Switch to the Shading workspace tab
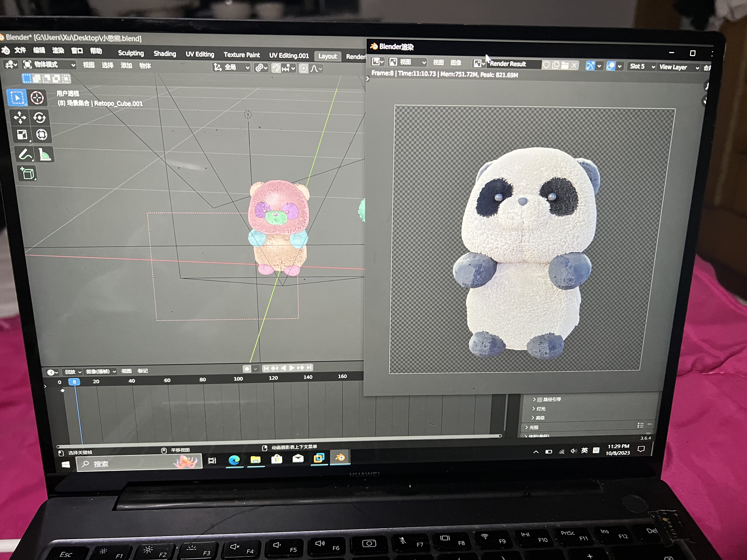This screenshot has width=747, height=560. pyautogui.click(x=165, y=54)
